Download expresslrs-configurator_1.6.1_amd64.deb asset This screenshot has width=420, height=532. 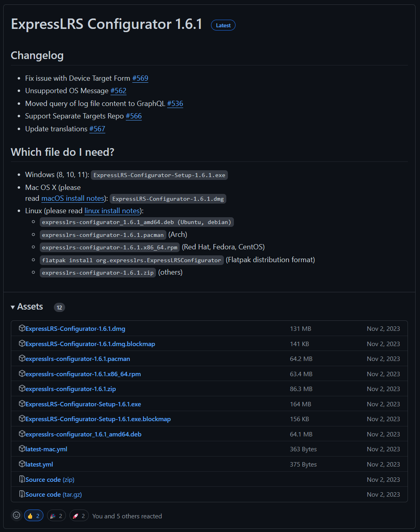(83, 434)
